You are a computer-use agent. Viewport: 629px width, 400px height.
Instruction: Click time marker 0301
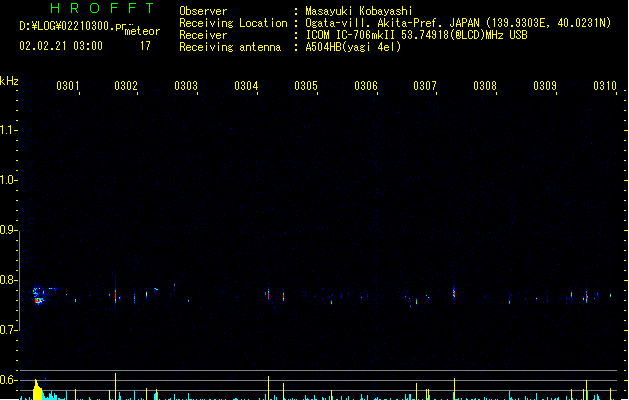(67, 85)
